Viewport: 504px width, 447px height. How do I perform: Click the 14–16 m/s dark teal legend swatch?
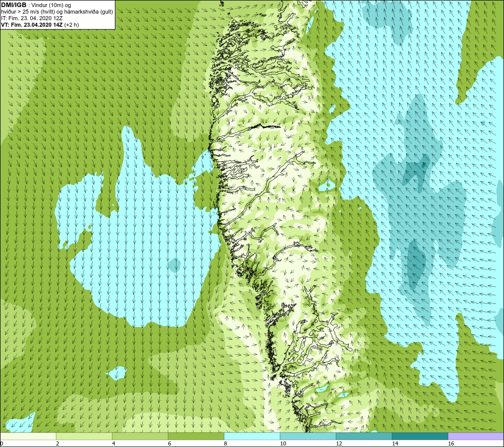coord(420,436)
